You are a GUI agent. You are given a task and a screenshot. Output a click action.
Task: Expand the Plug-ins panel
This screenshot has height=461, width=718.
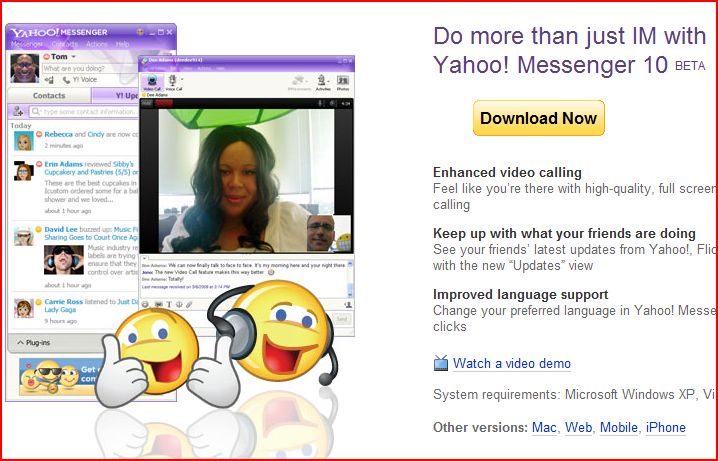coord(34,342)
